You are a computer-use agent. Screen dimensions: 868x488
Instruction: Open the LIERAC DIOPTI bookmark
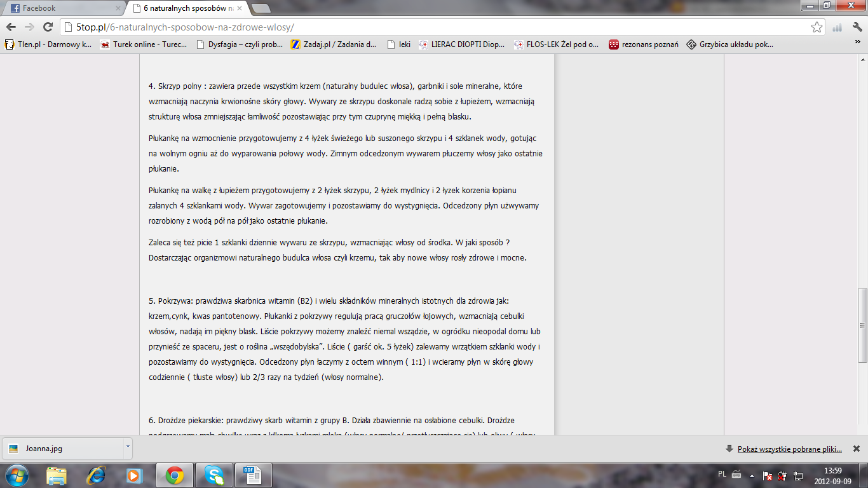tap(461, 44)
